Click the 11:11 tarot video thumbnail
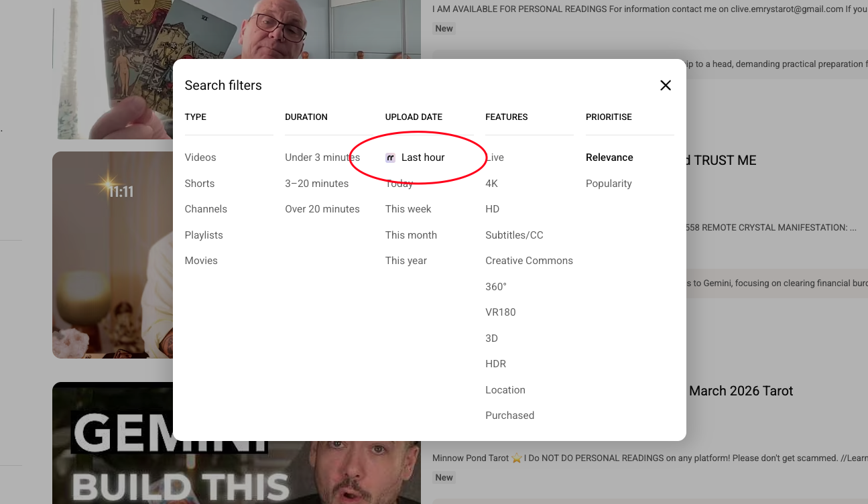Image resolution: width=868 pixels, height=504 pixels. pyautogui.click(x=111, y=255)
